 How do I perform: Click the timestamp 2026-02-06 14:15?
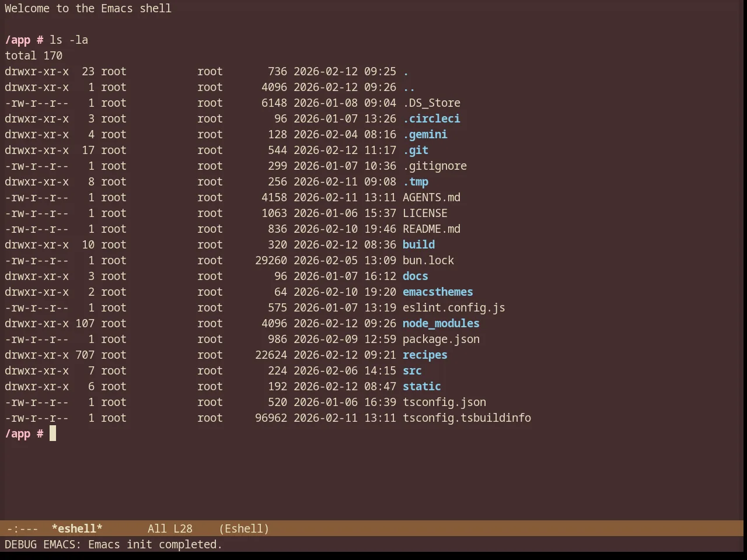345,370
